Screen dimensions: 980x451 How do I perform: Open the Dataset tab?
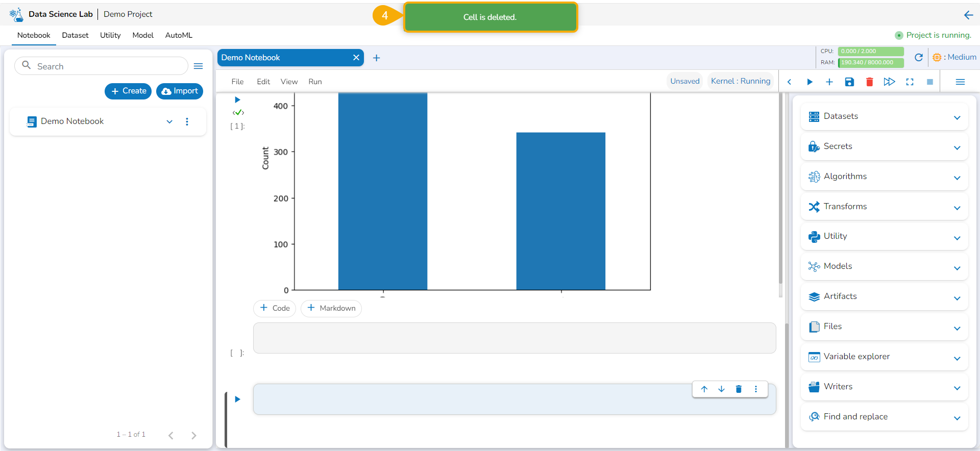(75, 35)
